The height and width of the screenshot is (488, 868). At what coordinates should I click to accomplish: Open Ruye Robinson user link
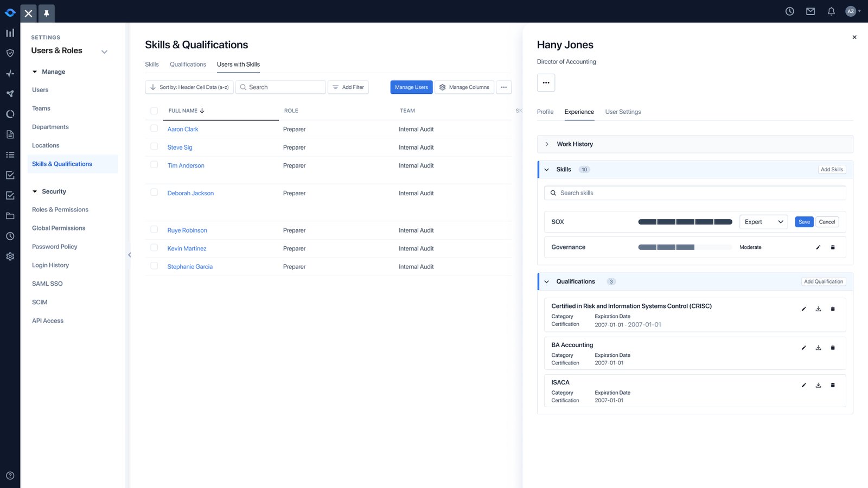187,230
